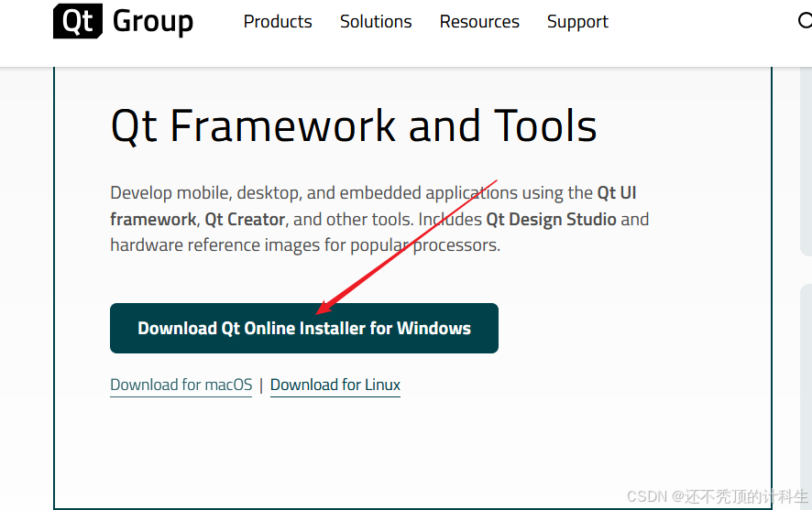Screen dimensions: 812x510
Task: Click the search magnifier icon
Action: [x=805, y=21]
